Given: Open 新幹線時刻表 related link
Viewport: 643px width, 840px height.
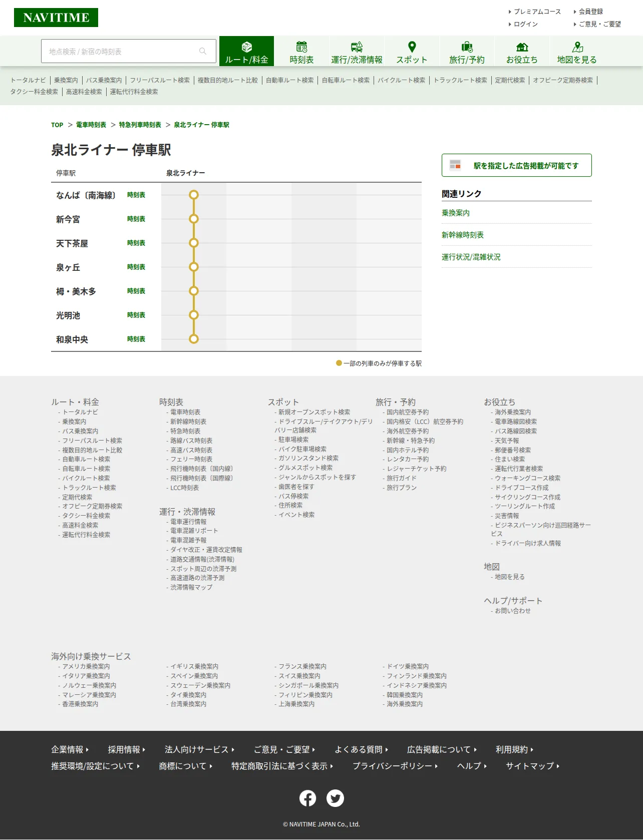Looking at the screenshot, I should coord(463,235).
